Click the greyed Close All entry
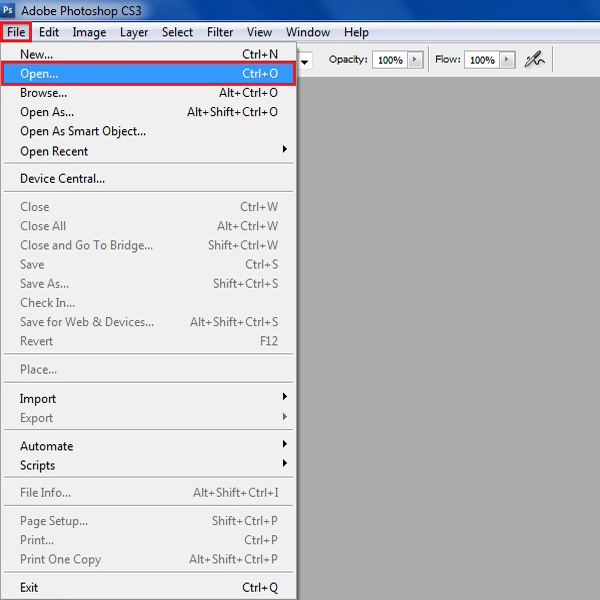 point(149,226)
